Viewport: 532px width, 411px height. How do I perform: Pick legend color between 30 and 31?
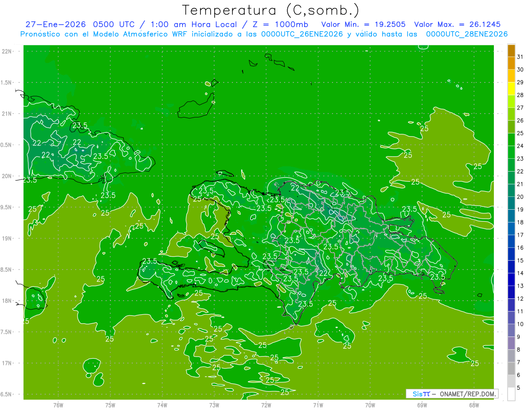click(x=511, y=63)
